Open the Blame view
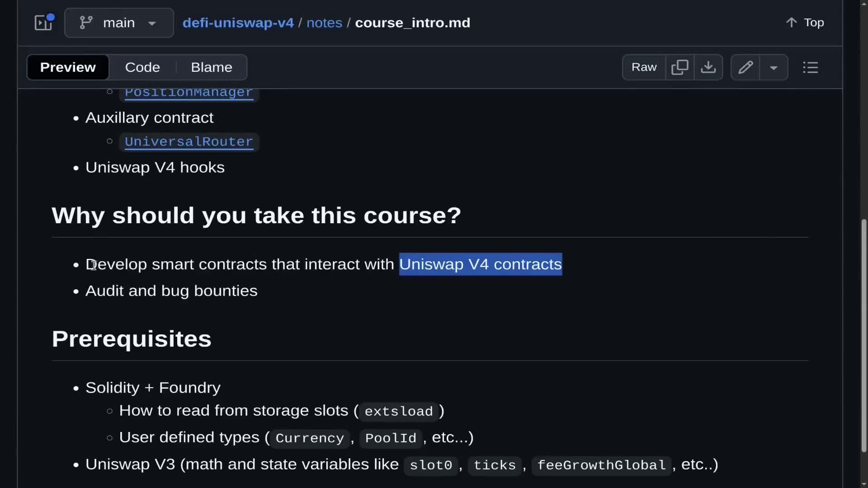 211,67
